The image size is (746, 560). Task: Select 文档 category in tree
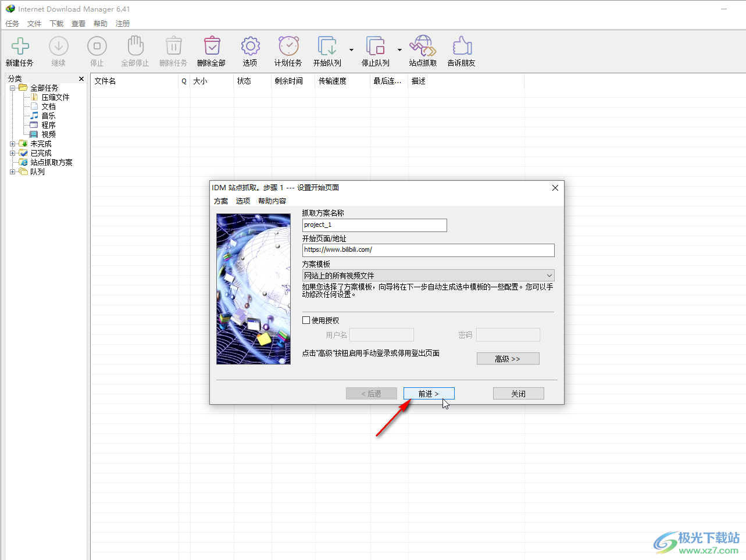[x=48, y=106]
